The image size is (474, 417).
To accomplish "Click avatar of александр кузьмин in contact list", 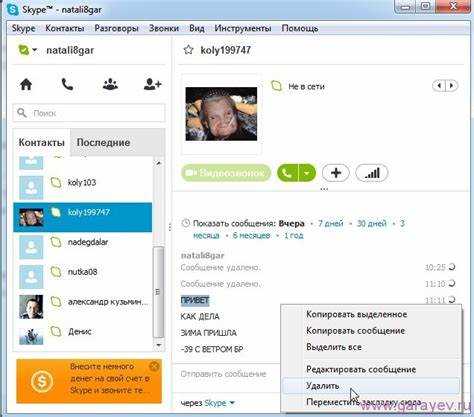I will tap(31, 307).
